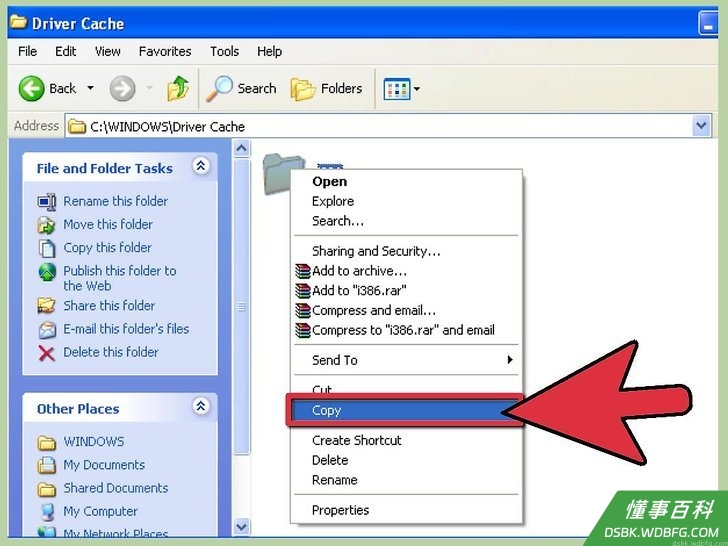
Task: Open the Forward history dropdown arrow
Action: pyautogui.click(x=150, y=88)
